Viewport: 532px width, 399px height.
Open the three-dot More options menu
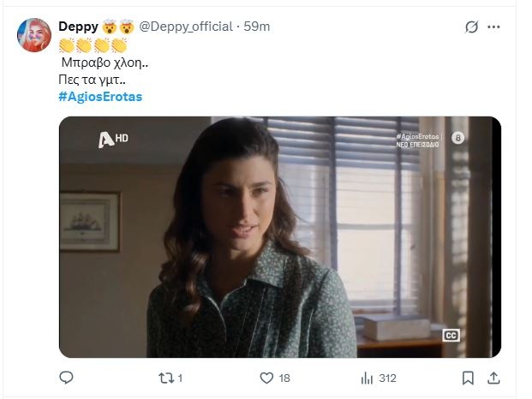(493, 27)
